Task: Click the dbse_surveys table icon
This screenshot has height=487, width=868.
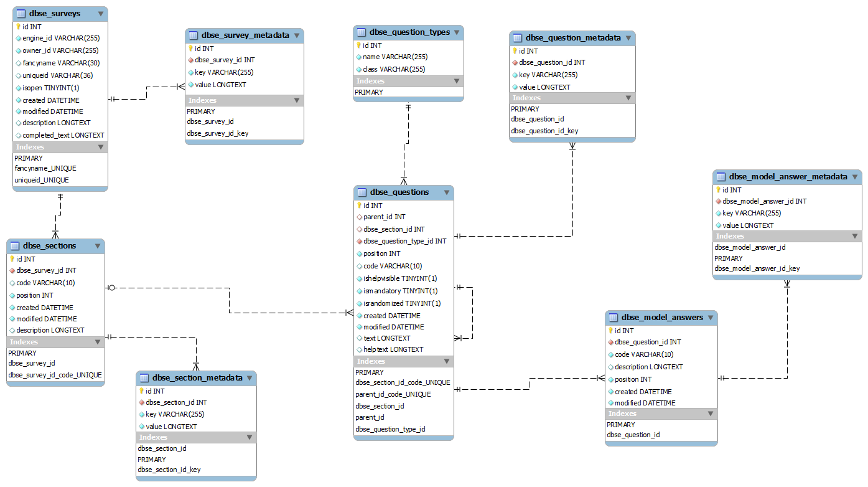Action: coord(21,13)
